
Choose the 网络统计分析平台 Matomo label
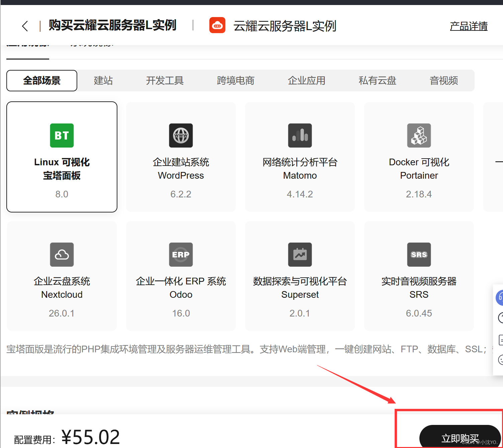tap(300, 169)
